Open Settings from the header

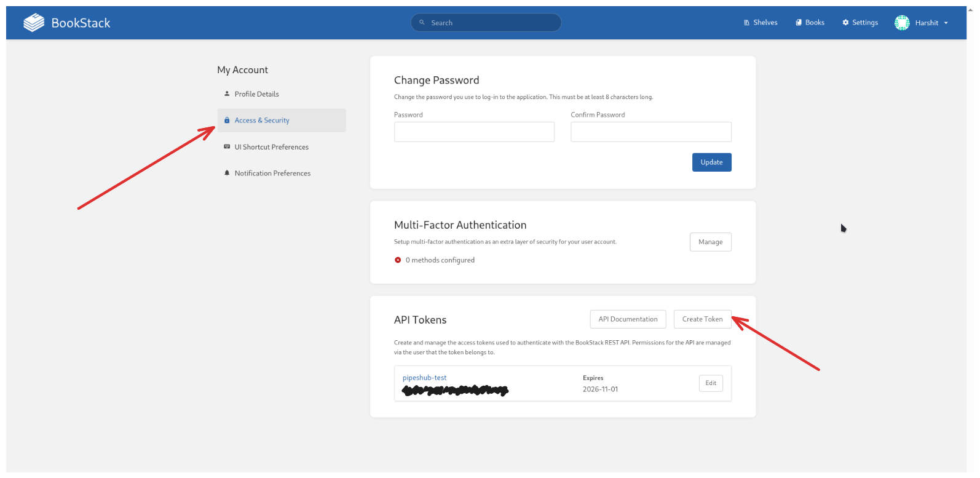click(860, 23)
